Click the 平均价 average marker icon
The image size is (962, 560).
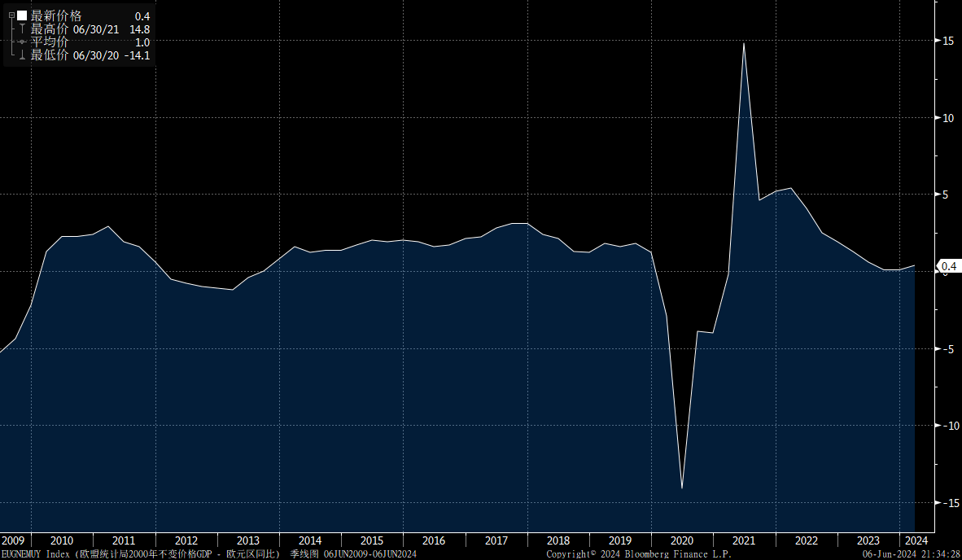pos(22,42)
